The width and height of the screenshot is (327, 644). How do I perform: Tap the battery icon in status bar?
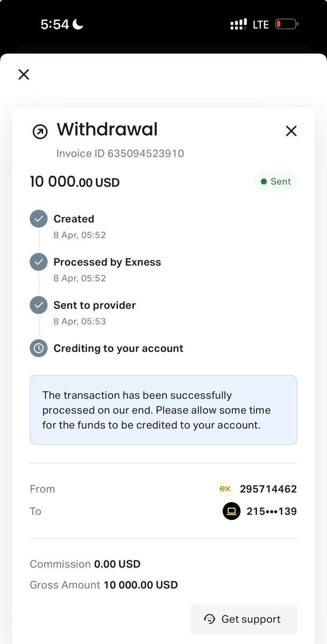tap(286, 24)
